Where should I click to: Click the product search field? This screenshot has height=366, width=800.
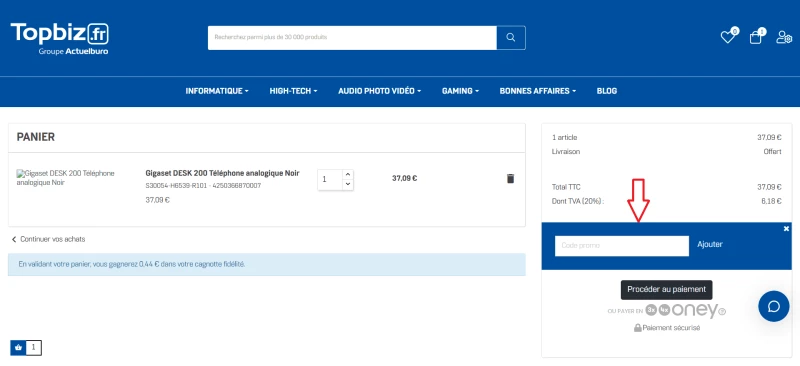[352, 38]
